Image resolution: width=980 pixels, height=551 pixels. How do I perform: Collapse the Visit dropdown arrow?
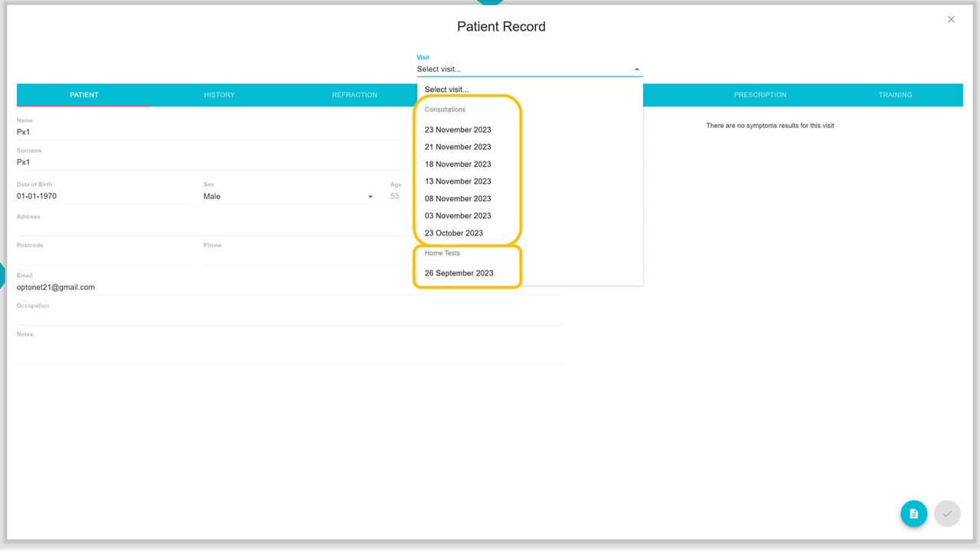[x=637, y=70]
